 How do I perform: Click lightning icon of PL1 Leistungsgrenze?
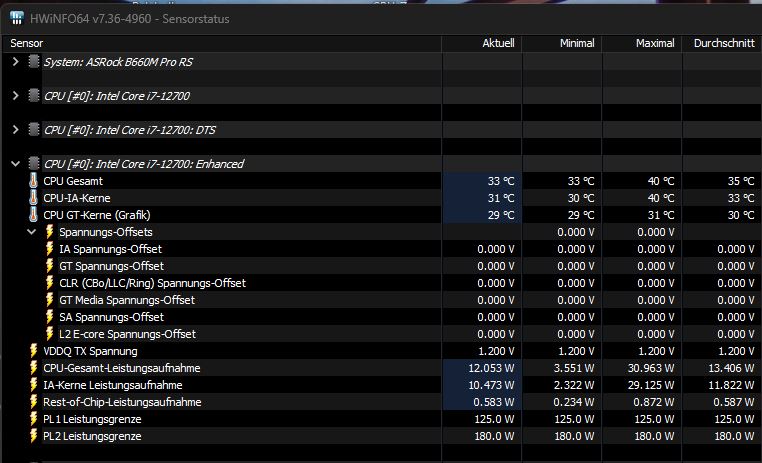coord(33,419)
